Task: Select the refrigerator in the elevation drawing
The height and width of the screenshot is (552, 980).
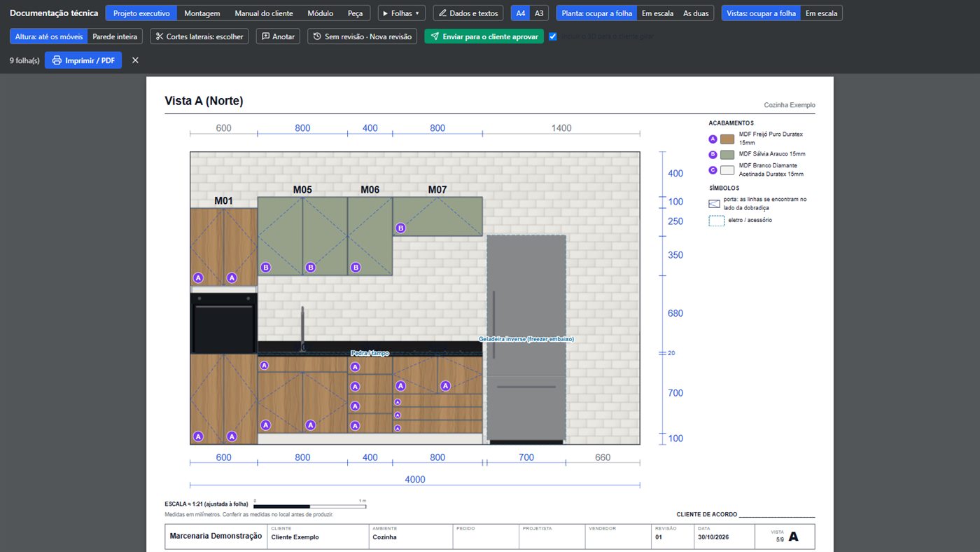Action: 526,339
